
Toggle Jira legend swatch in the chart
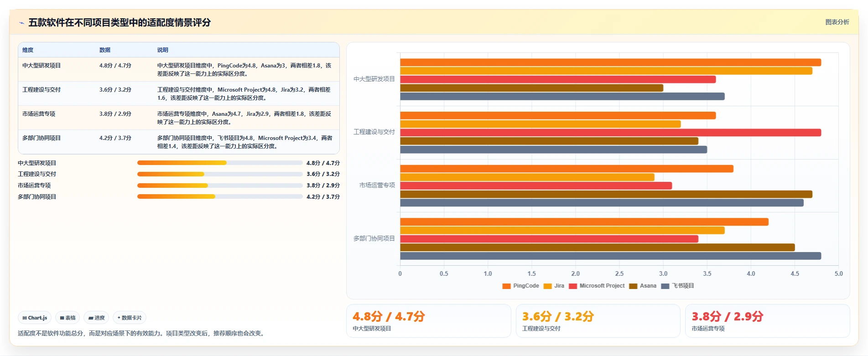pyautogui.click(x=547, y=286)
